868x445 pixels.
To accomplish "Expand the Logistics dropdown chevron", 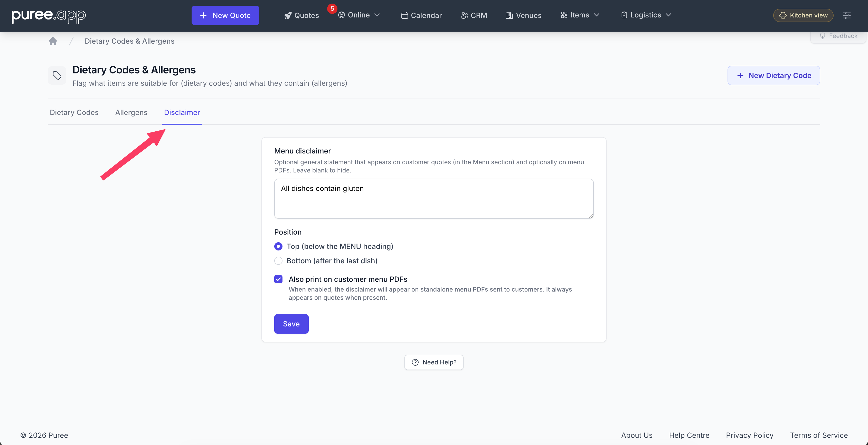I will [668, 15].
